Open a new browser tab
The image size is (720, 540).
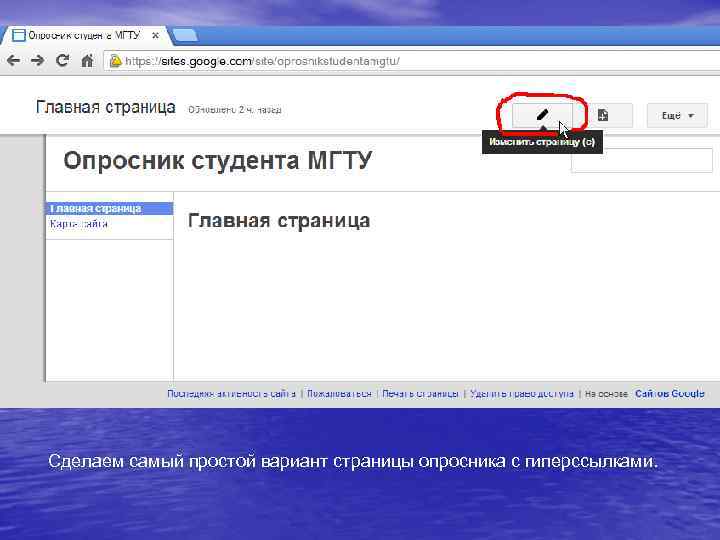[x=185, y=36]
